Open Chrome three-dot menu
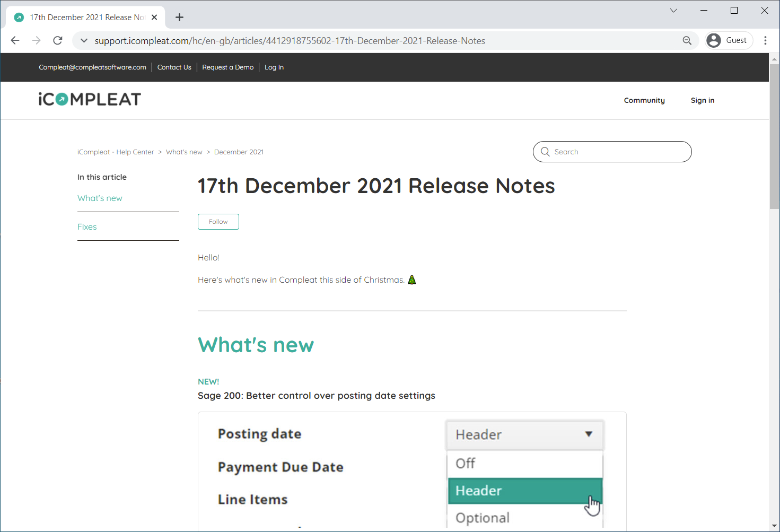 click(765, 40)
